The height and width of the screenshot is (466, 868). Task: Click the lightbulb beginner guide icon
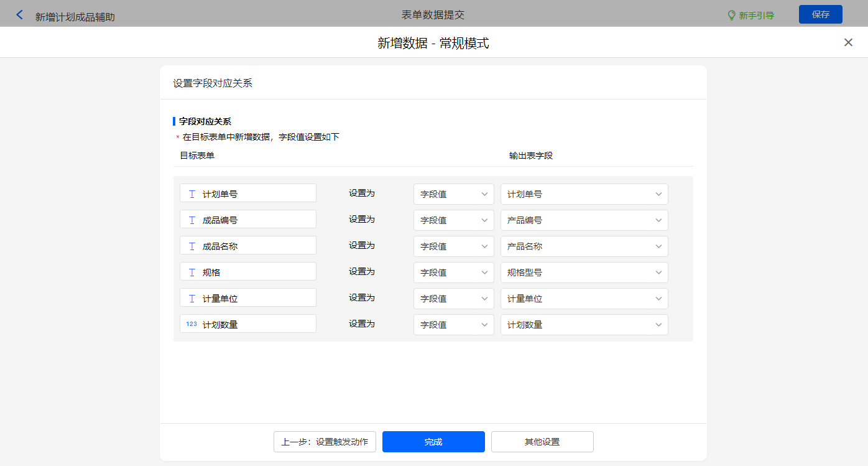[x=731, y=16]
